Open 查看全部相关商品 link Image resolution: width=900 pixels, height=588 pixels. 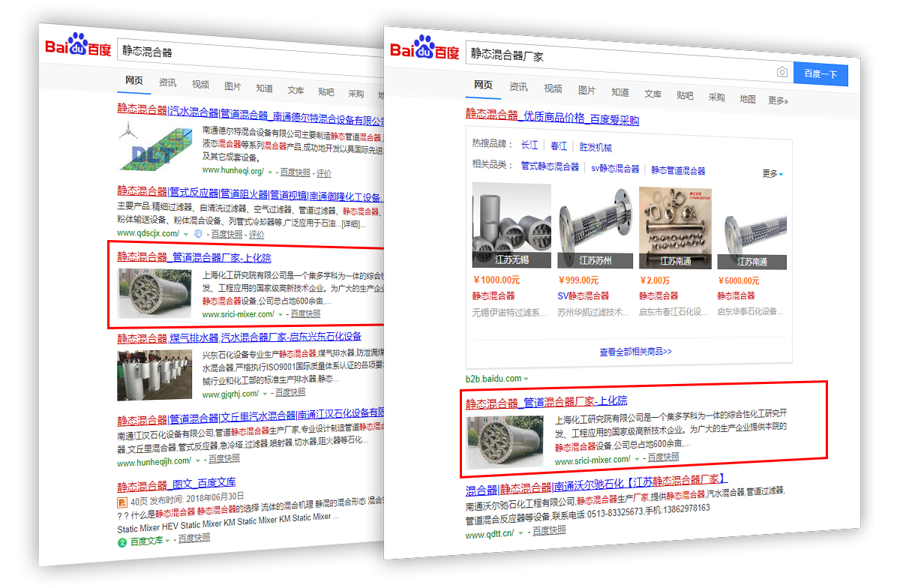[x=635, y=351]
